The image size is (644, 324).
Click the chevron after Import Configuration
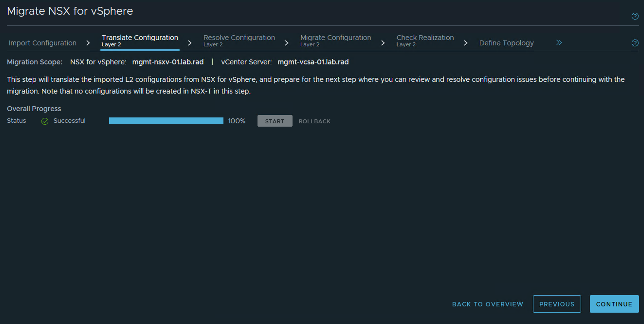88,43
